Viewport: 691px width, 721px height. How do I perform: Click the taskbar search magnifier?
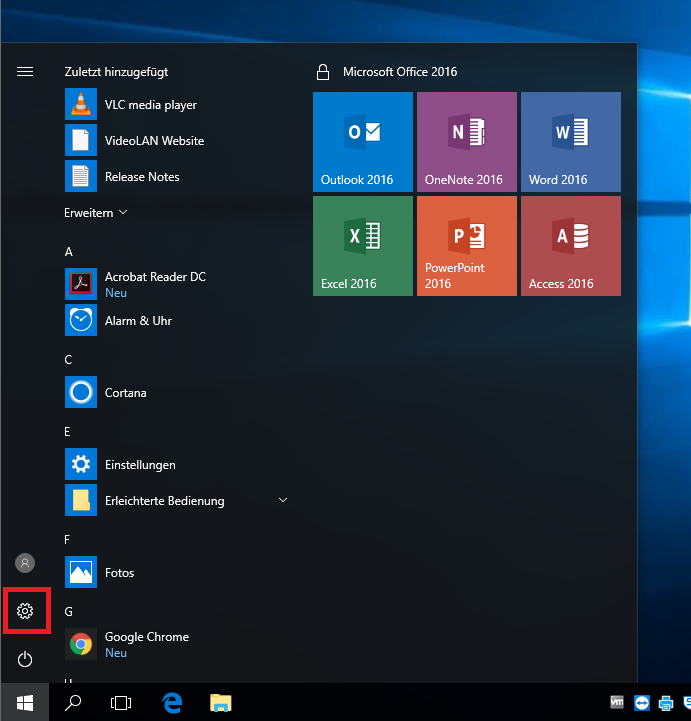pyautogui.click(x=73, y=702)
